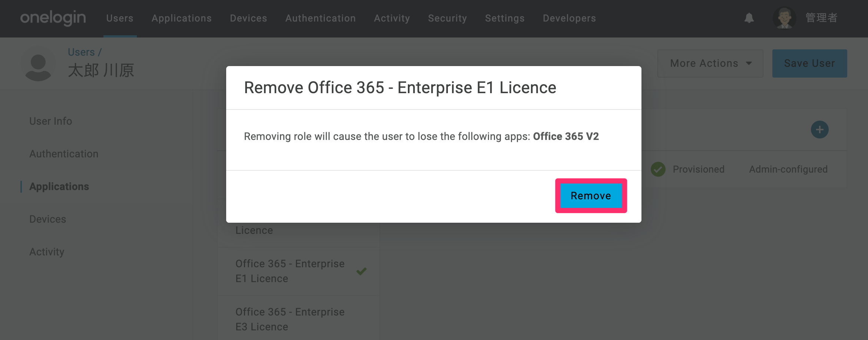Click the bold Office 365 V2 text

click(566, 136)
